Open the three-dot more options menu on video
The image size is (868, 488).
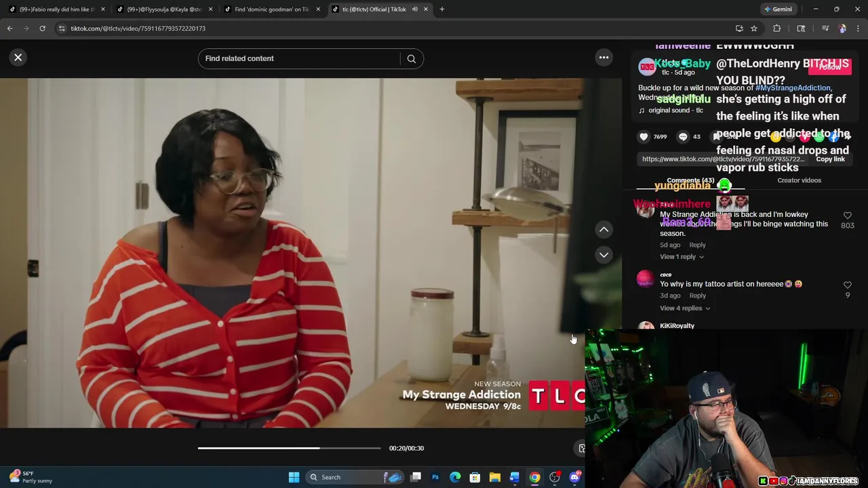coord(604,58)
